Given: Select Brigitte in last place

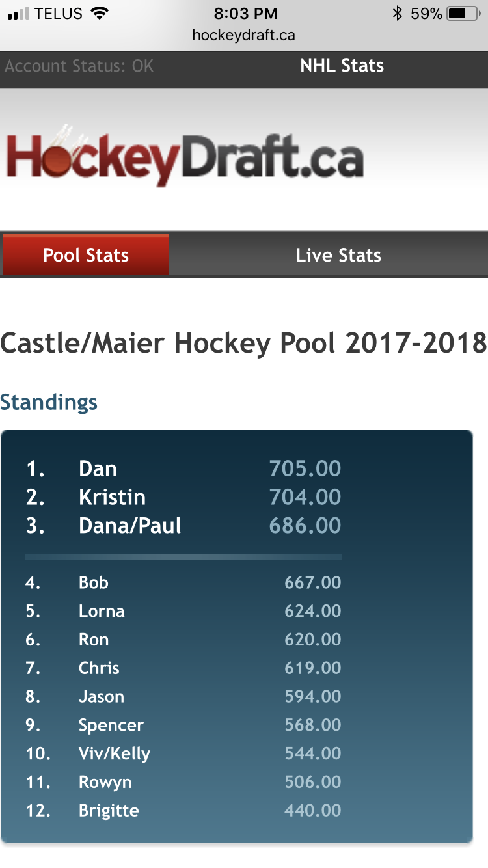Looking at the screenshot, I should tap(109, 811).
